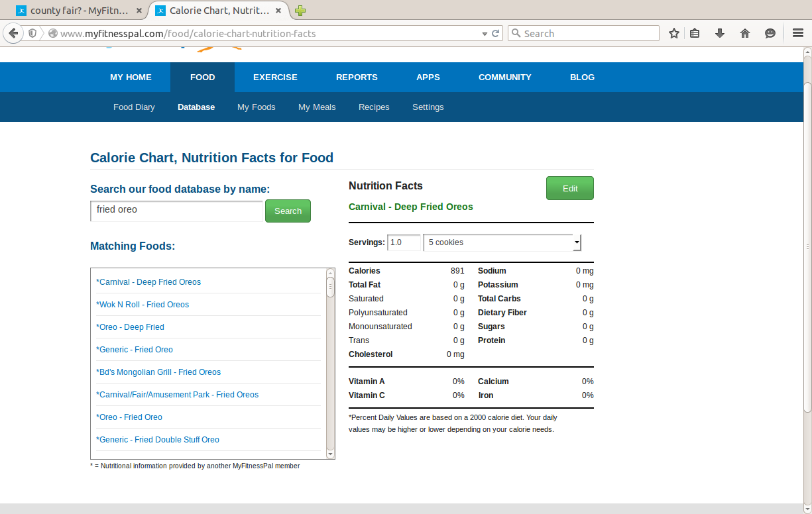
Task: Select the Calorie Chart, Nutrit... tab
Action: tap(219, 11)
